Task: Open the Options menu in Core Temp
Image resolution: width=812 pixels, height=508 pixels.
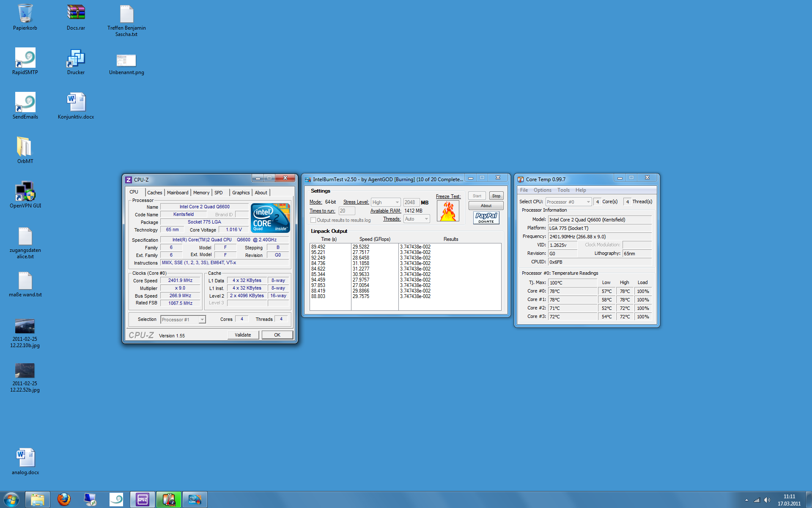Action: [542, 190]
